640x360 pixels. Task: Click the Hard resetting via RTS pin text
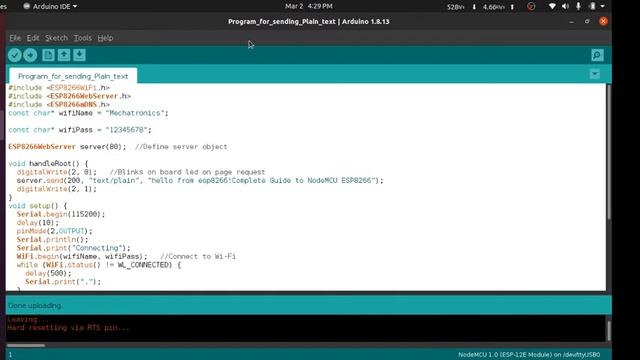tap(68, 328)
